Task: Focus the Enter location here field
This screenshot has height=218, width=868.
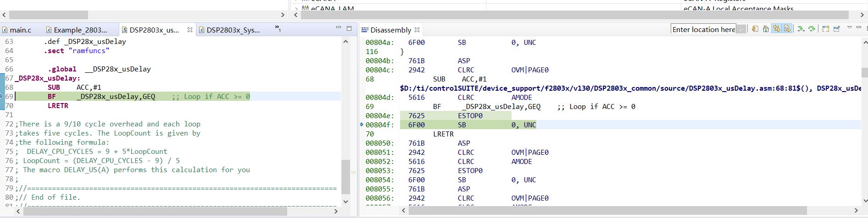Action: click(x=703, y=29)
